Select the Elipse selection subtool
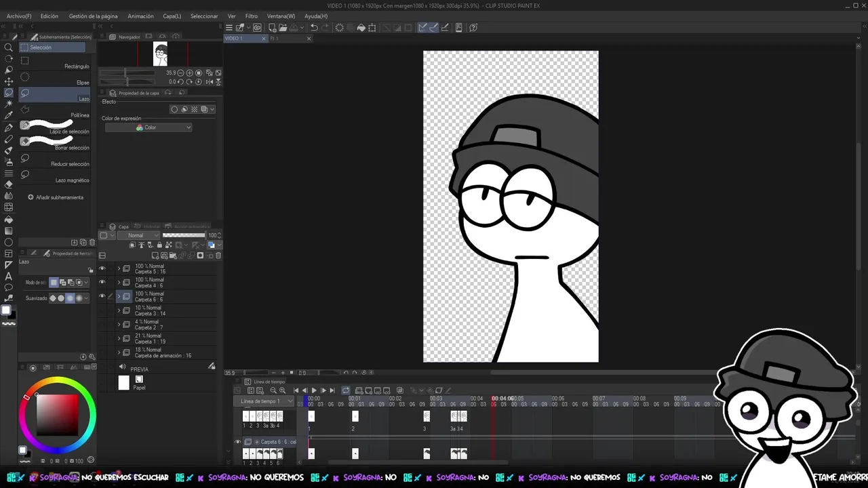The image size is (868, 488). [54, 79]
